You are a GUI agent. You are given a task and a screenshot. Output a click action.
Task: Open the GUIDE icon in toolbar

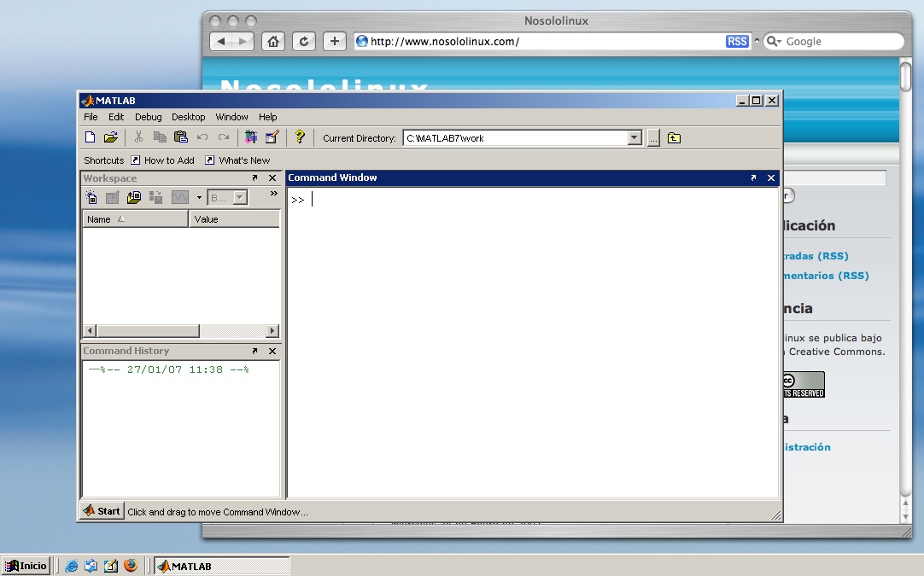coord(272,137)
